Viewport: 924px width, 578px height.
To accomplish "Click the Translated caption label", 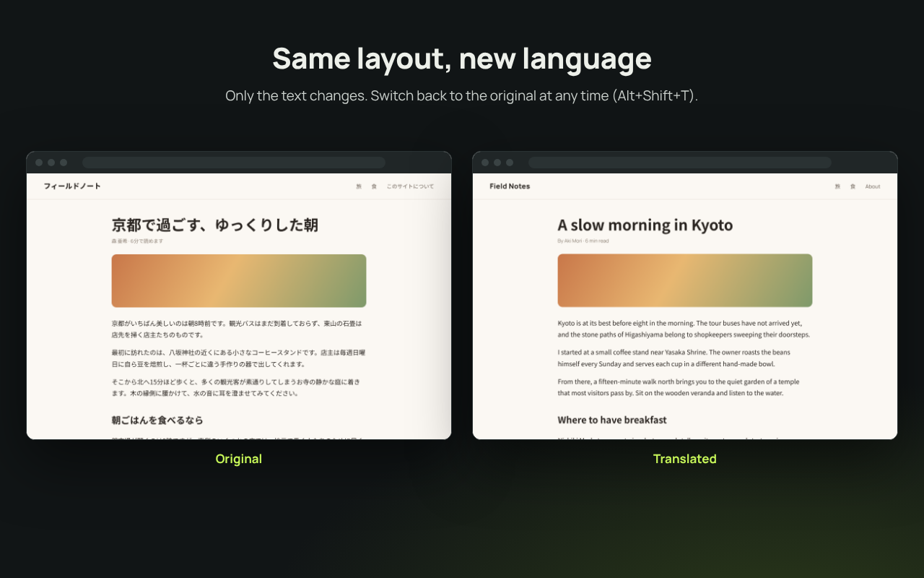I will 685,459.
